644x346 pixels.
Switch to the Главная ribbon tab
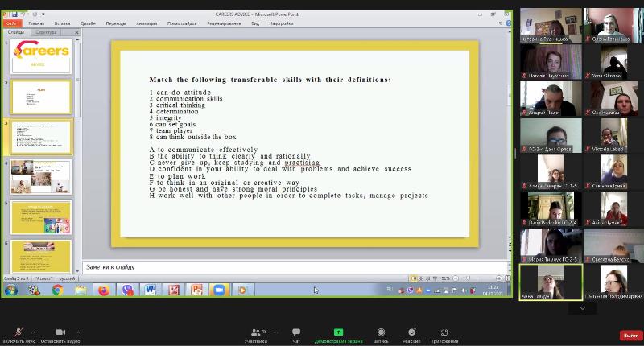point(36,23)
